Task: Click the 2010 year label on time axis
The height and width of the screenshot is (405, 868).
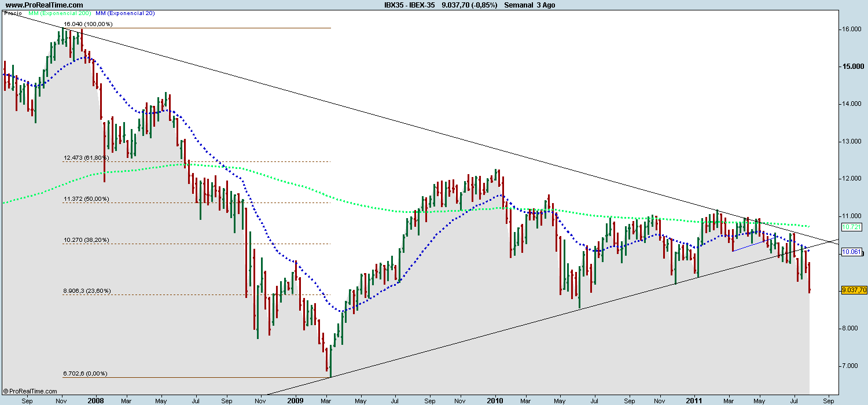Action: pos(496,400)
